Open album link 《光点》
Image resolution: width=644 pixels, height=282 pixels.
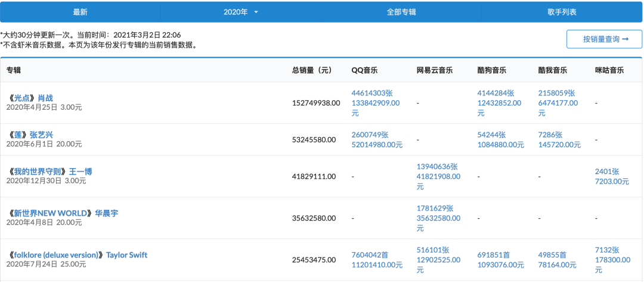click(x=21, y=98)
